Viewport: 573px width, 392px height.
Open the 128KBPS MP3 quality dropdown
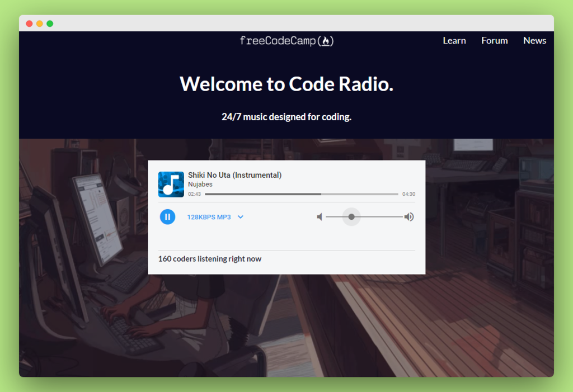(210, 217)
